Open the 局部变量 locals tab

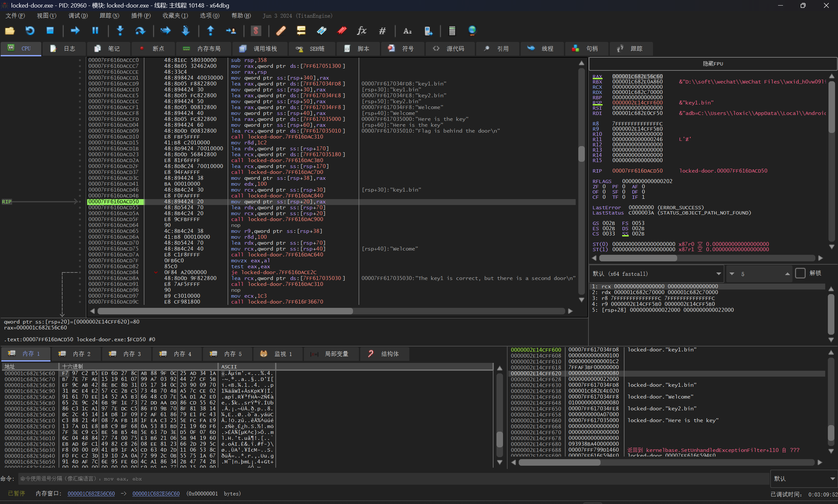(331, 354)
